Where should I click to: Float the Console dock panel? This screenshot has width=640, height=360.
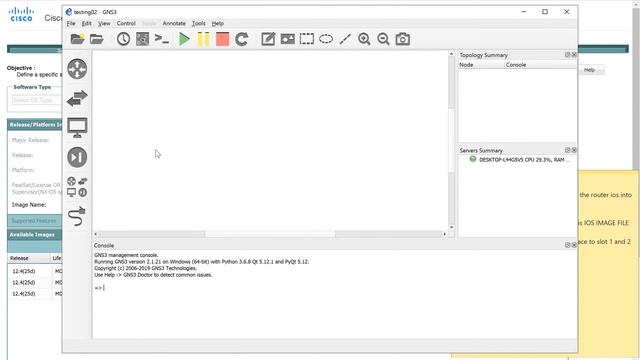coord(567,245)
